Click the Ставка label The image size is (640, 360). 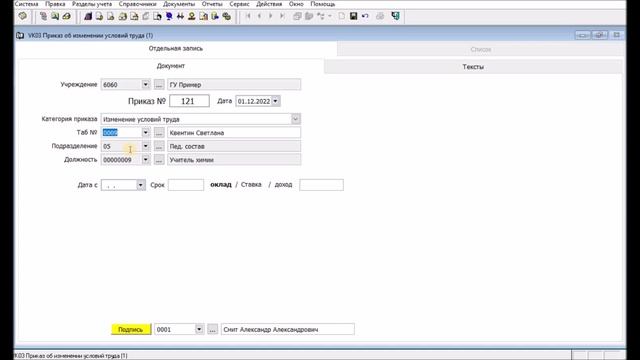point(251,184)
